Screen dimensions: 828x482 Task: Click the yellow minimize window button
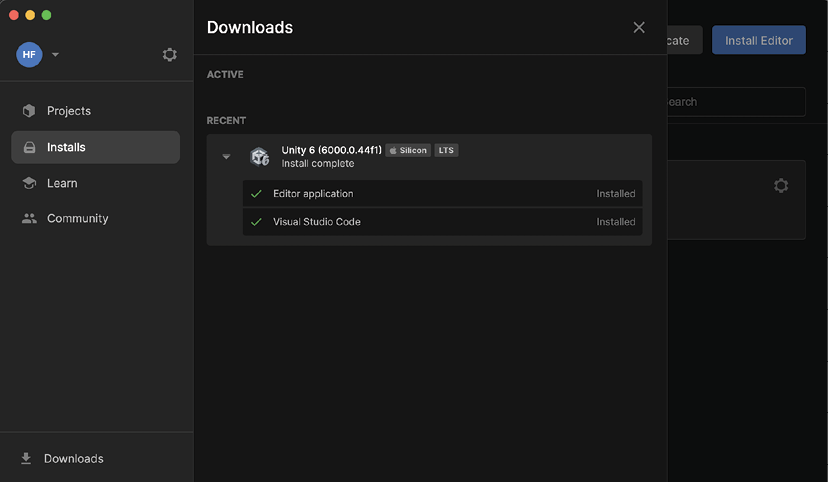pos(30,15)
